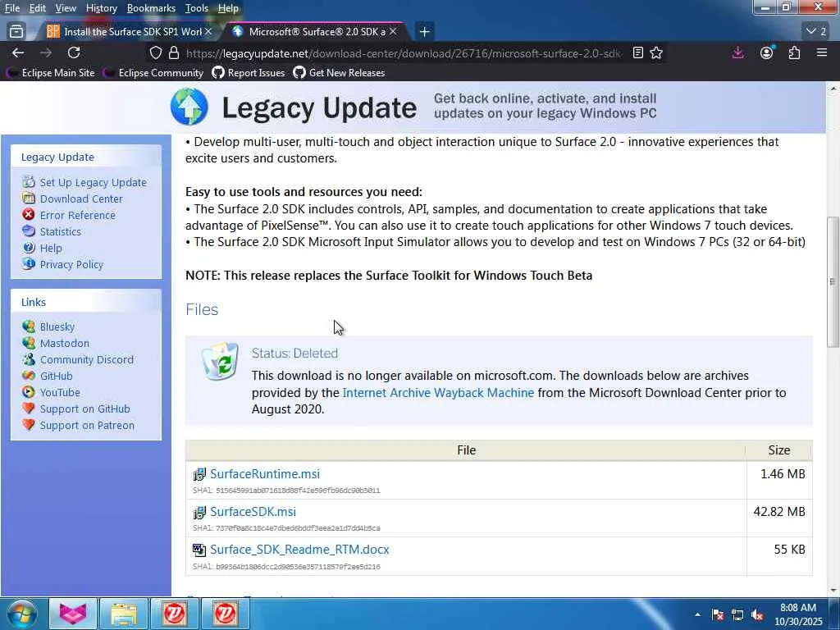The height and width of the screenshot is (630, 840).
Task: Click the SurfaceRuntime.msi installer icon
Action: 199,474
